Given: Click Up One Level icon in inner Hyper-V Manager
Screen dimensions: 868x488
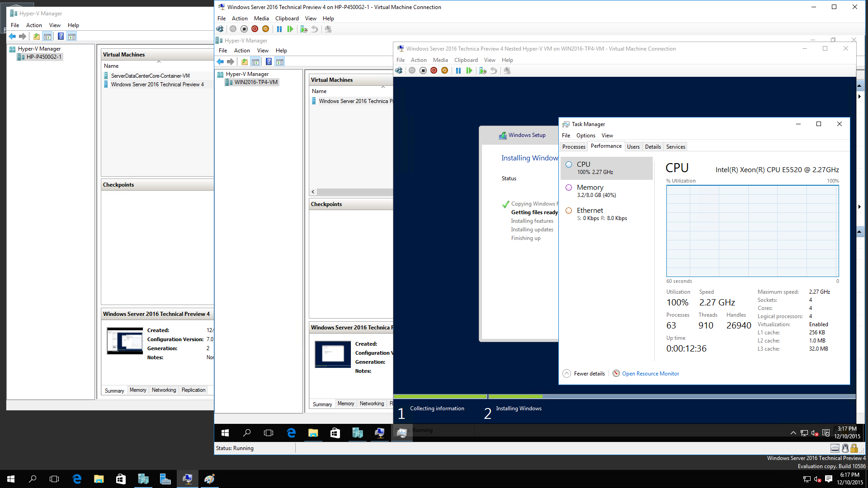Looking at the screenshot, I should click(x=245, y=61).
